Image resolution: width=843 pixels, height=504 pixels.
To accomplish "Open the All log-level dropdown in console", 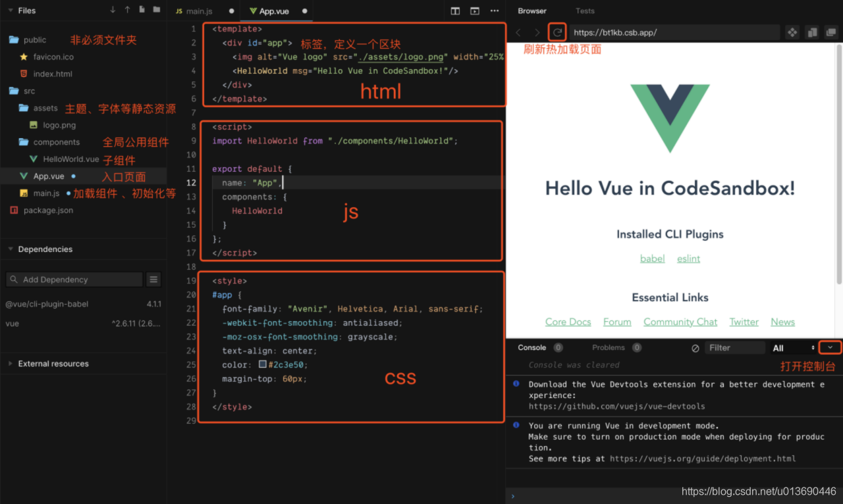I will (792, 347).
